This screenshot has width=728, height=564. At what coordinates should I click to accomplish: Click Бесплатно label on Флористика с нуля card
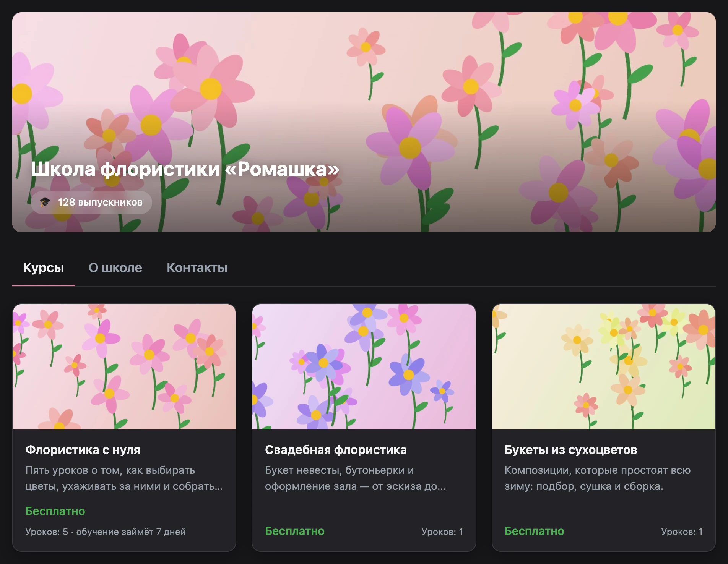click(x=55, y=511)
